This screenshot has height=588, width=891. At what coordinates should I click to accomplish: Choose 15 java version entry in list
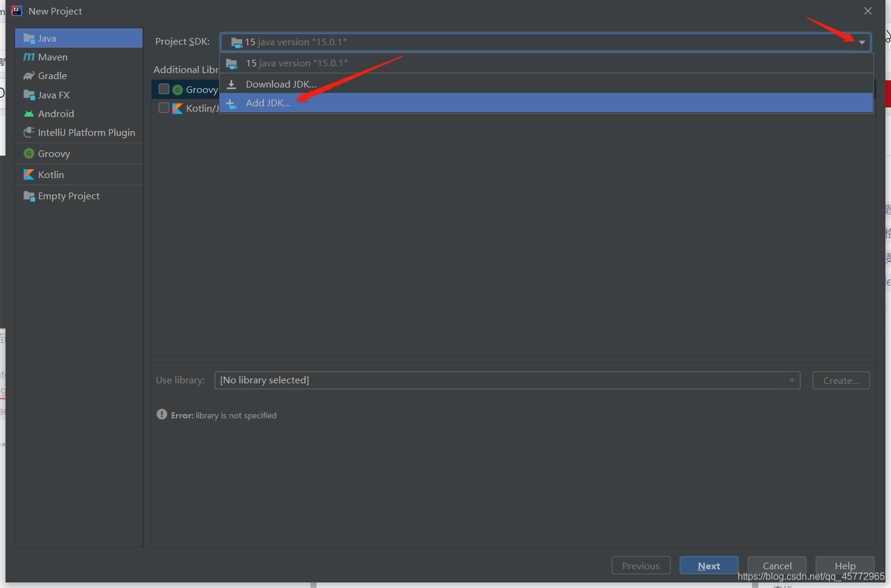[547, 63]
